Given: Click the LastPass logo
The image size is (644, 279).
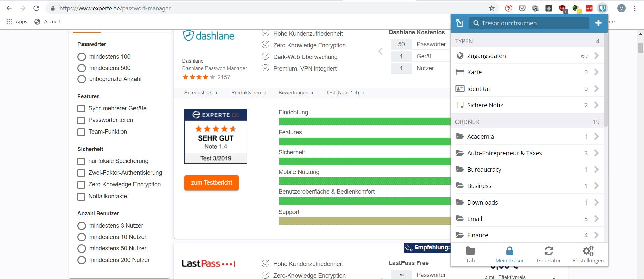Looking at the screenshot, I should (208, 264).
